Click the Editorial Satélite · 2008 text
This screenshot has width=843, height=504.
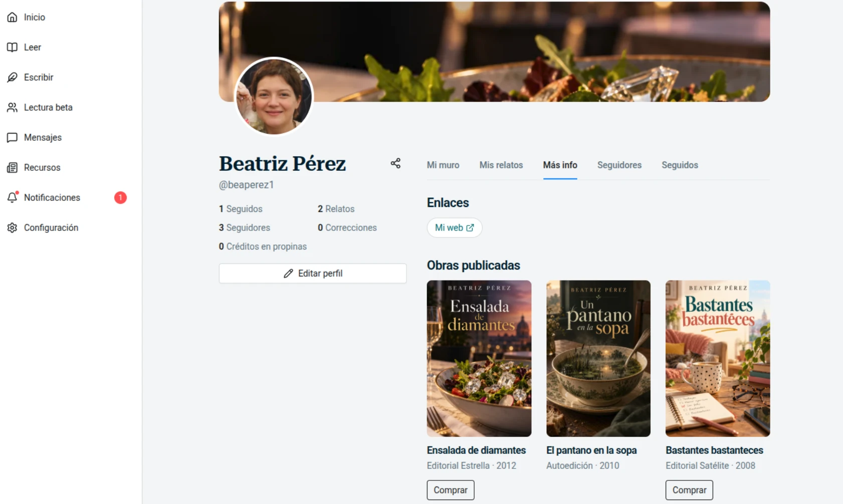point(710,465)
